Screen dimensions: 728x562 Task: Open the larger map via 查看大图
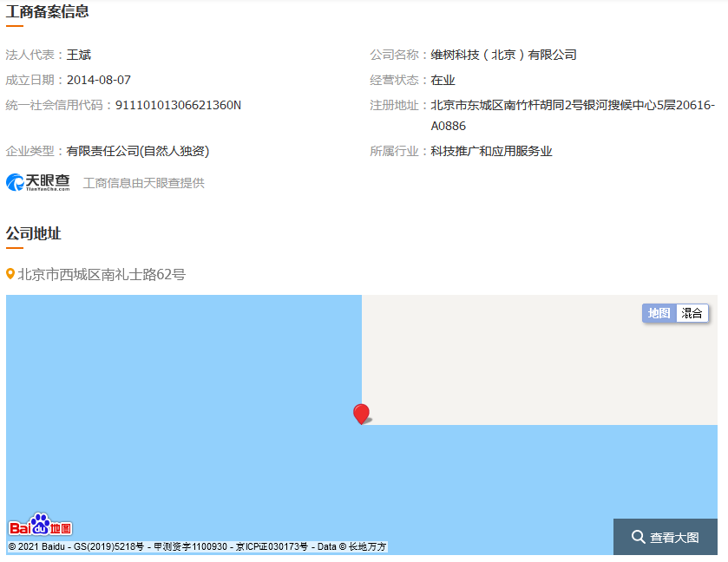click(666, 537)
